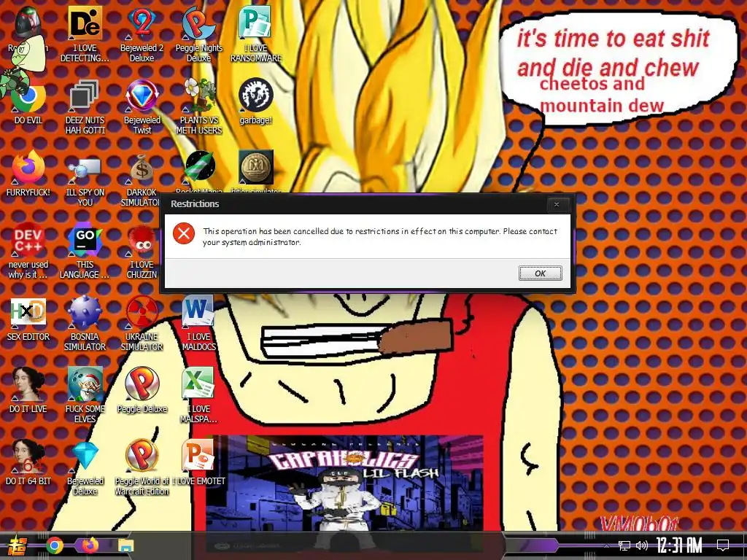
Task: Open FURRYFUCK! Firefox shortcut
Action: click(x=28, y=174)
